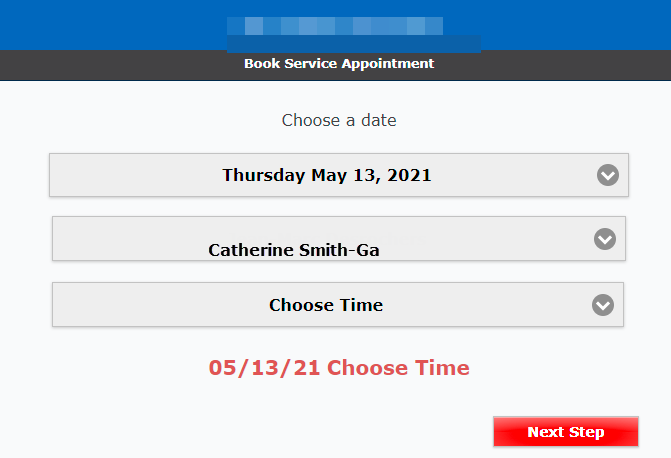Click the words "Choose Time" in red summary
Image resolution: width=671 pixels, height=458 pixels.
(398, 368)
